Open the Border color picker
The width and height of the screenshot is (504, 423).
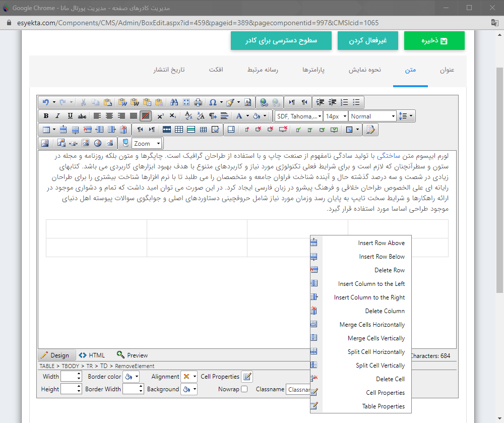128,376
